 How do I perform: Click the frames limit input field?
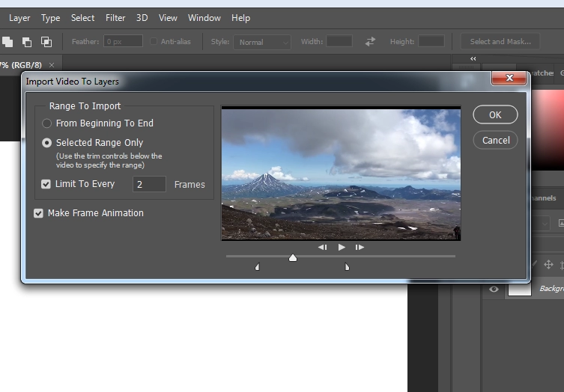[149, 184]
